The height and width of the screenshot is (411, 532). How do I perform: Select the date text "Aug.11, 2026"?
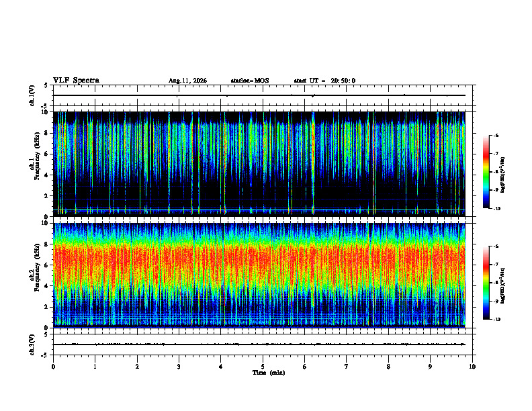(x=187, y=81)
